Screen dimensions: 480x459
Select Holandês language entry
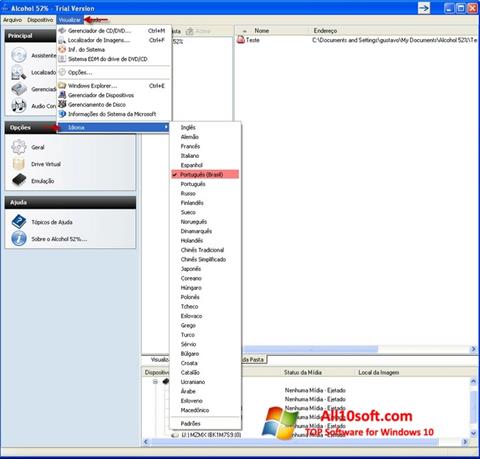(x=192, y=240)
